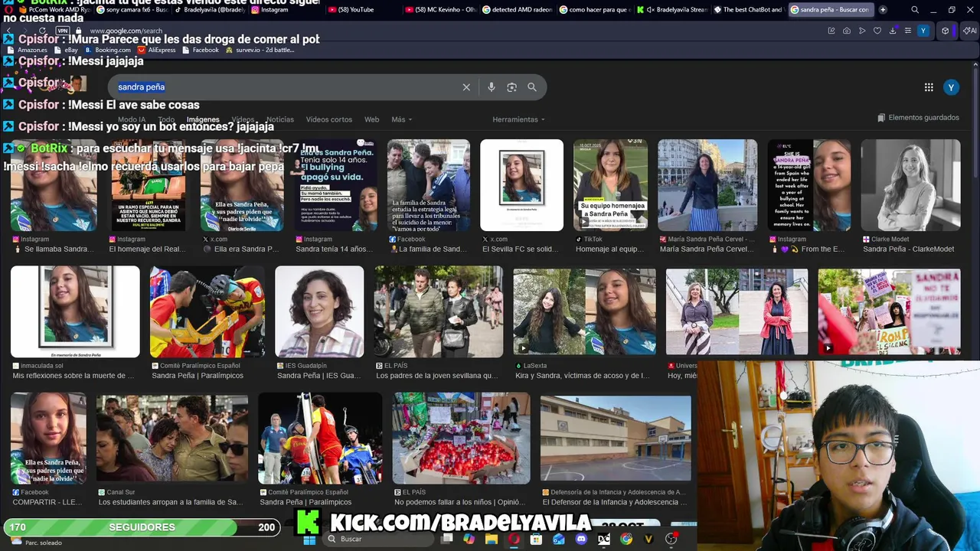This screenshot has width=980, height=551.
Task: Expand the Más dropdown menu
Action: click(x=401, y=119)
